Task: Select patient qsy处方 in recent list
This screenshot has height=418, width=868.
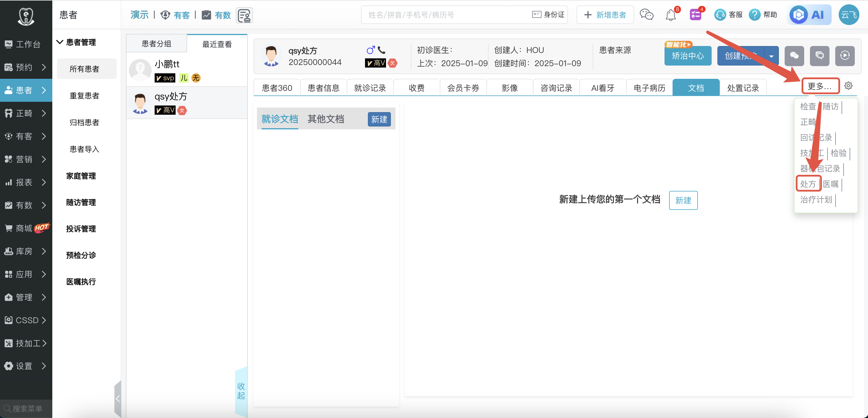Action: coord(187,103)
